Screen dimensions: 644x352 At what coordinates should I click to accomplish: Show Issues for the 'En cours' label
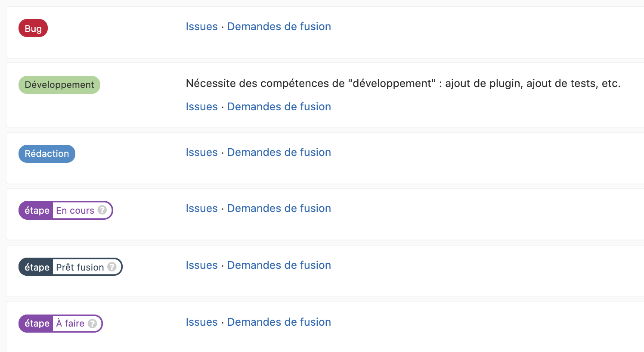(x=201, y=209)
